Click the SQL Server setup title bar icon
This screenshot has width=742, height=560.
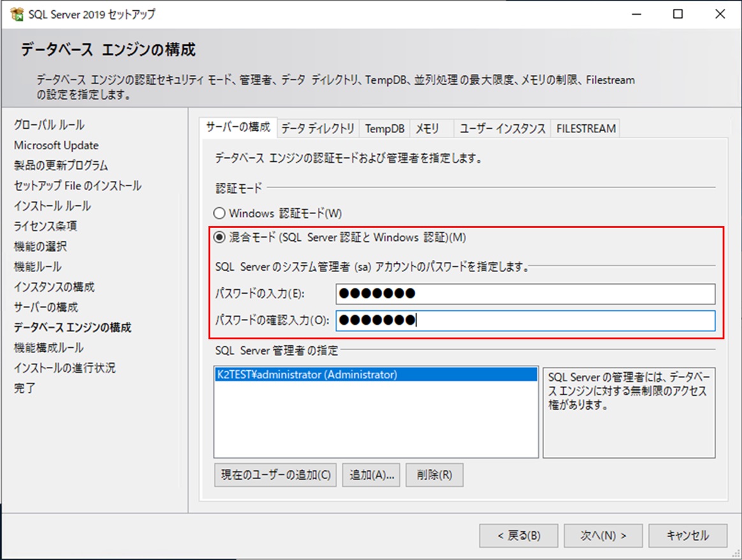(x=17, y=14)
